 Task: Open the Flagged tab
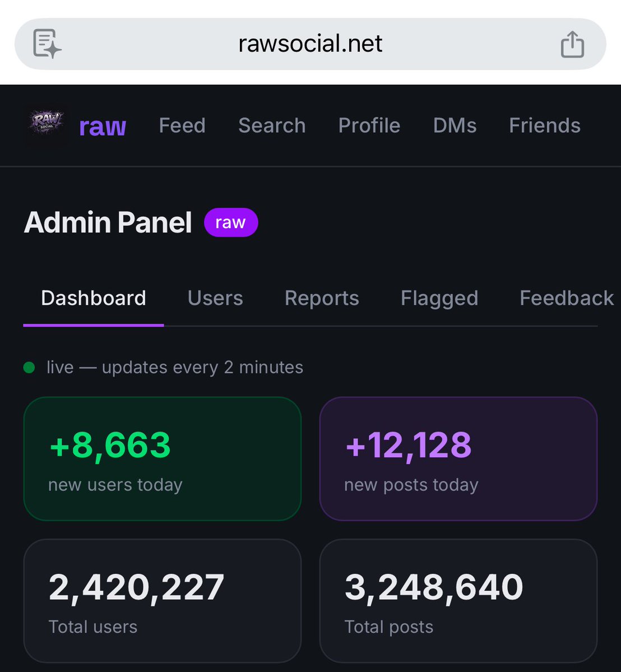pyautogui.click(x=439, y=298)
